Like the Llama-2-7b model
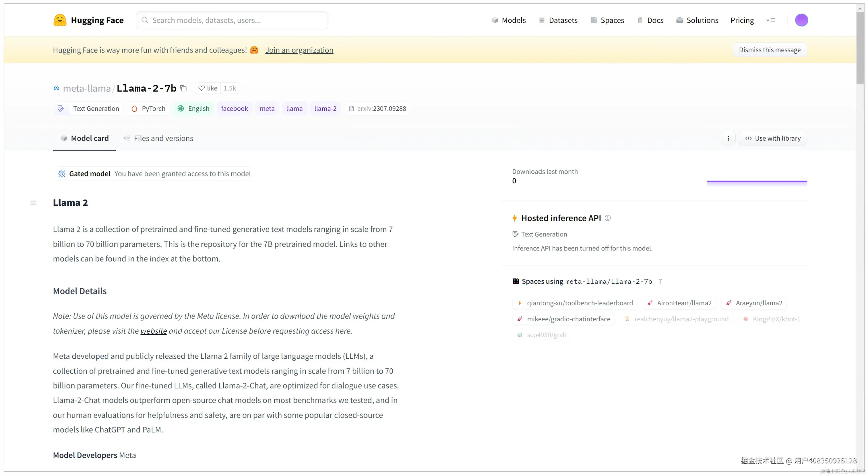The height and width of the screenshot is (476, 868). point(208,88)
